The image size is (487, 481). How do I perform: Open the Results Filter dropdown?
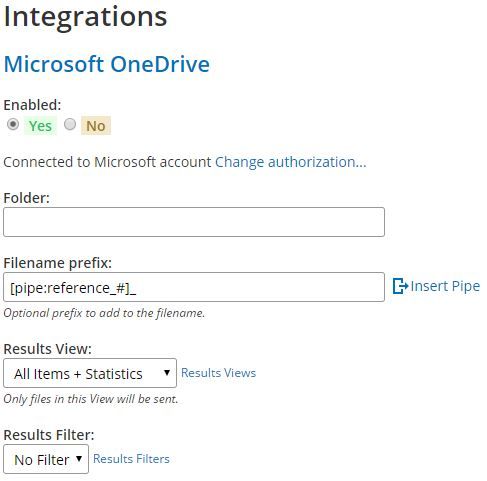coord(46,459)
